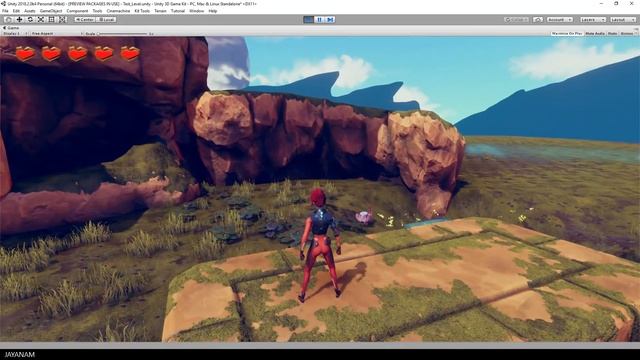Click the fifth health heart icon
The height and width of the screenshot is (360, 640).
pos(130,53)
